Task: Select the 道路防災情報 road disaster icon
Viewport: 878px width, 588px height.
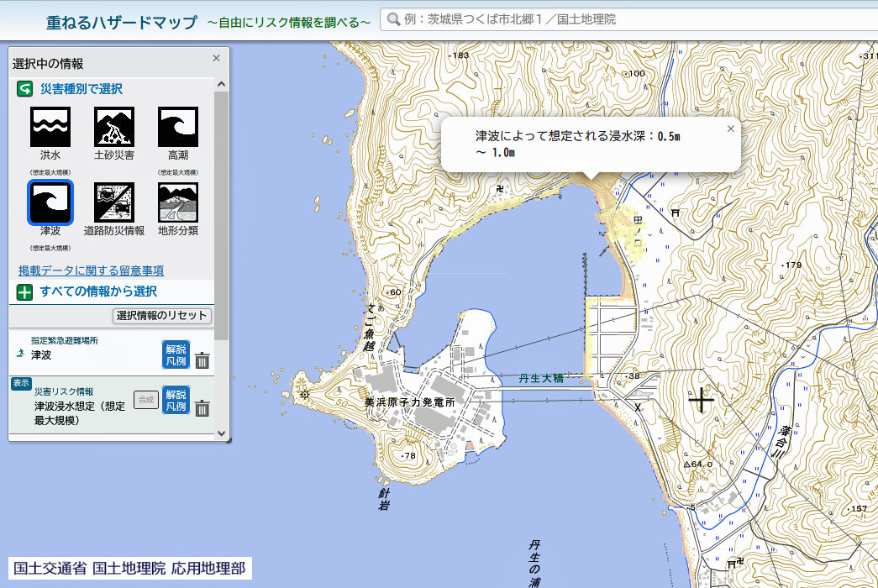Action: [x=114, y=202]
